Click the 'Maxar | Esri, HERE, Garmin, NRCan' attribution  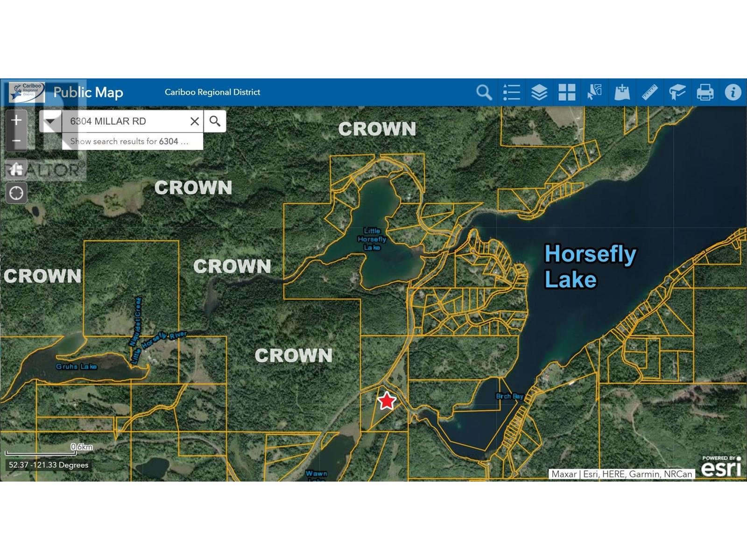(622, 474)
